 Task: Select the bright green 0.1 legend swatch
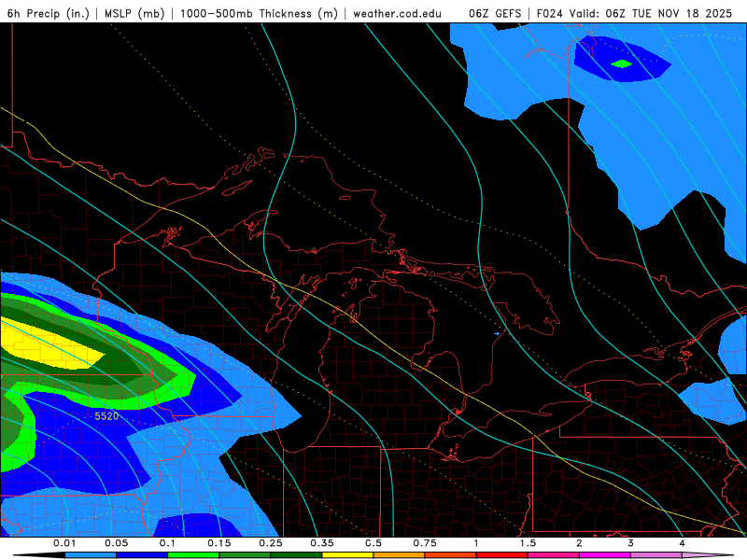click(193, 555)
